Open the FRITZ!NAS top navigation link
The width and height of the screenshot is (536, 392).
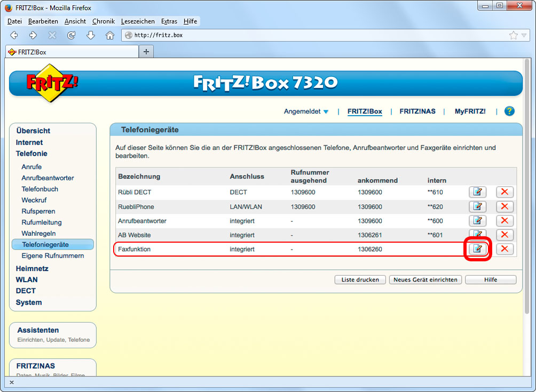[417, 111]
